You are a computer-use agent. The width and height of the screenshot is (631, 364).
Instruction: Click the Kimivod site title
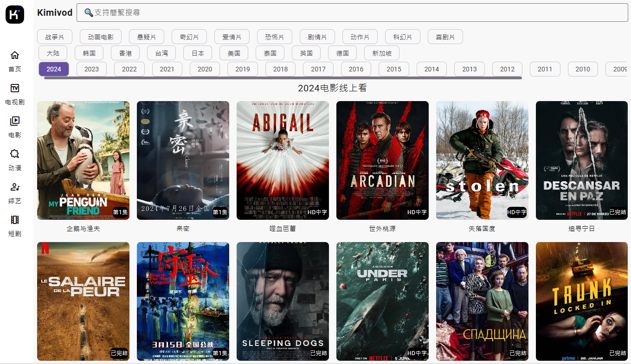(55, 13)
